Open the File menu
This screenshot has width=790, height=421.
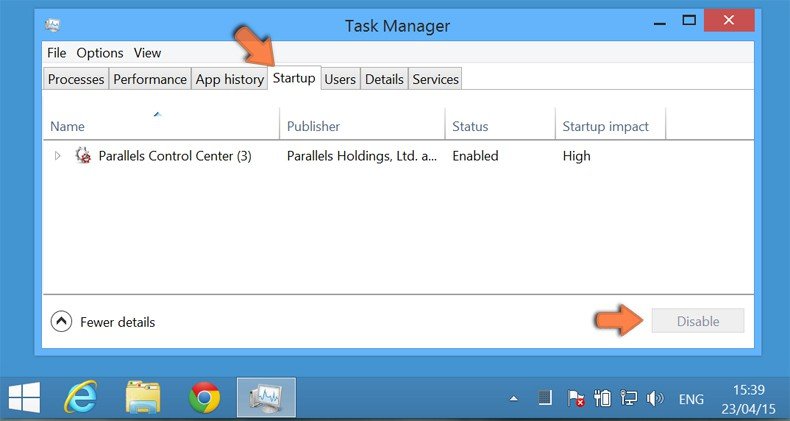(56, 53)
